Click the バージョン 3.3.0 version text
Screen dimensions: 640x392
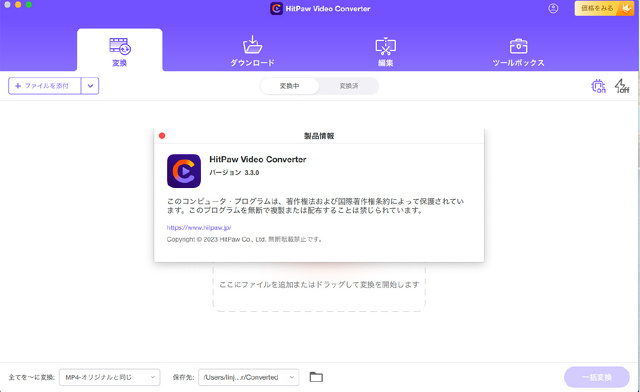234,173
